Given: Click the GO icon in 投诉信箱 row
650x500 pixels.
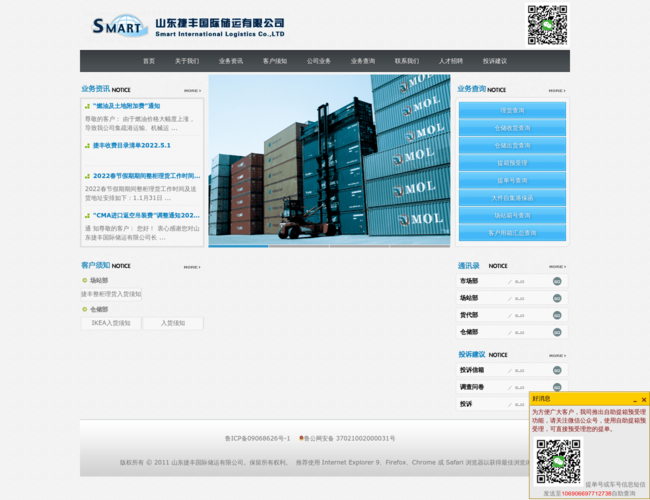Looking at the screenshot, I should pyautogui.click(x=557, y=370).
